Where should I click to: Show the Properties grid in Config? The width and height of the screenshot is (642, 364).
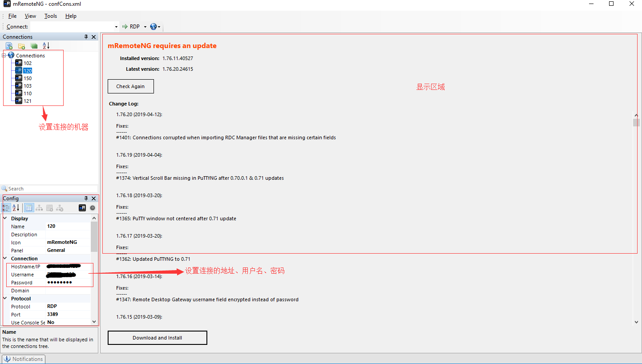point(28,208)
